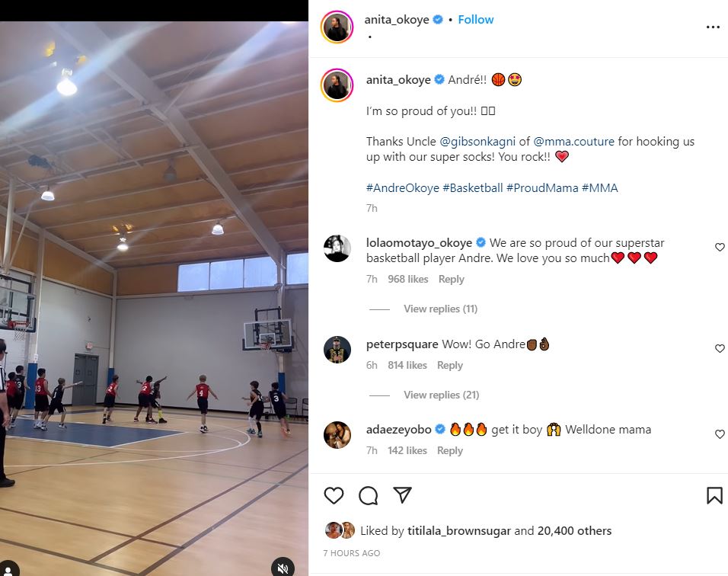Reply to peterpsquare's comment
Image resolution: width=728 pixels, height=576 pixels.
(x=450, y=365)
